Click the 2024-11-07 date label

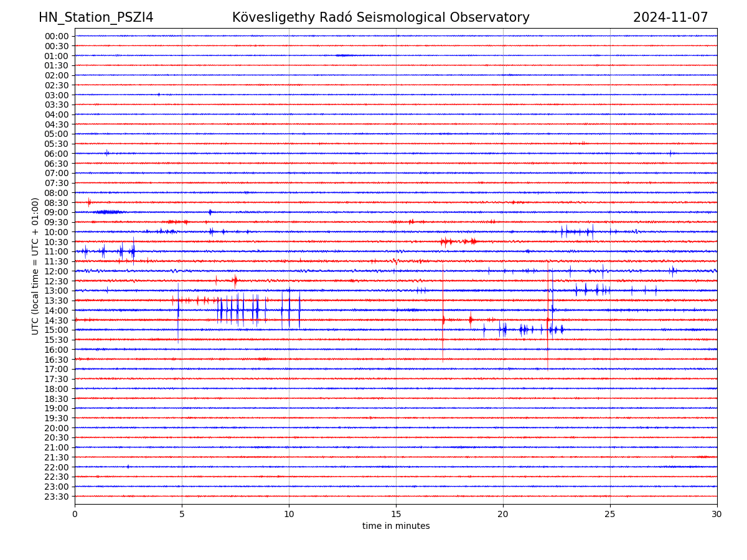pos(670,17)
